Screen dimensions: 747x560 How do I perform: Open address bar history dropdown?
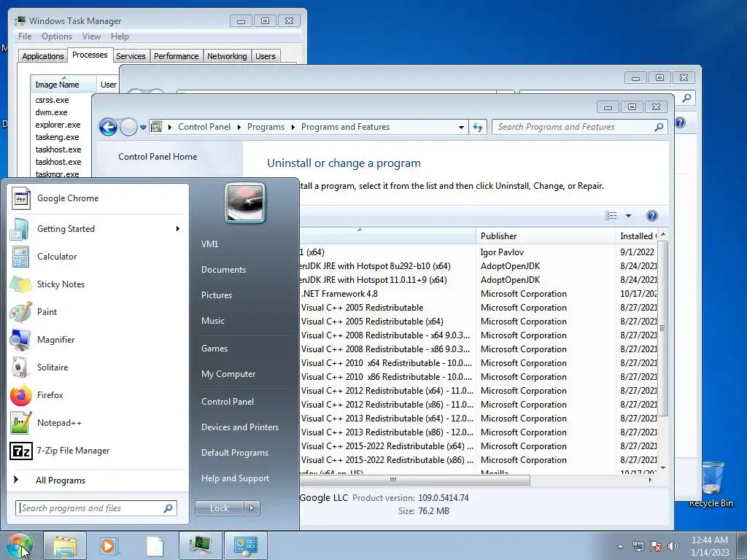click(461, 127)
